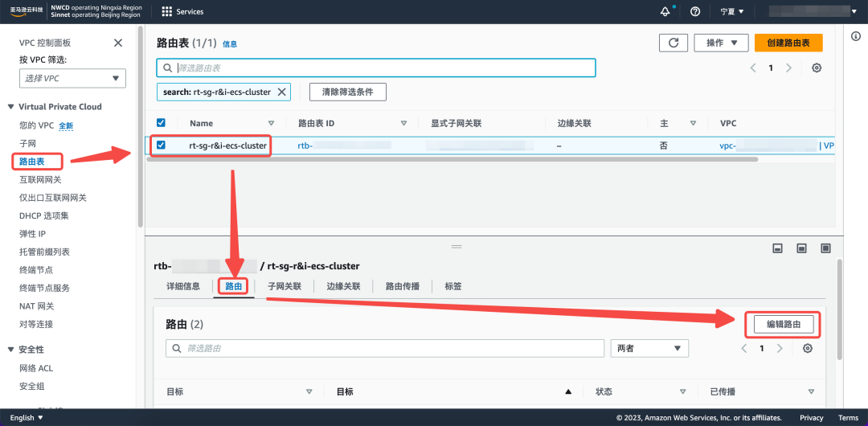This screenshot has height=426, width=868.
Task: Collapse the Virtual Private Cloud section
Action: [11, 106]
